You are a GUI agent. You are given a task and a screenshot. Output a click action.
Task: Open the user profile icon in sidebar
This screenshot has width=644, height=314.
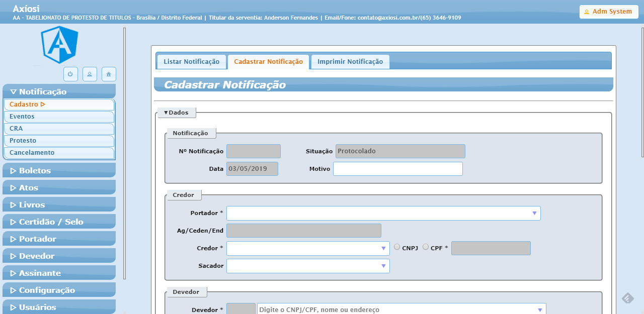(x=90, y=74)
